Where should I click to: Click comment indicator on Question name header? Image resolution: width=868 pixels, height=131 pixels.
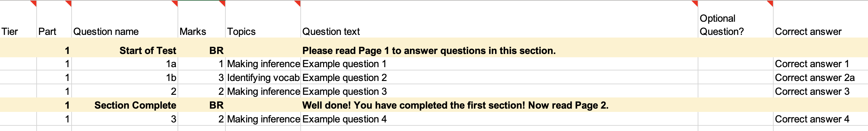tap(175, 3)
